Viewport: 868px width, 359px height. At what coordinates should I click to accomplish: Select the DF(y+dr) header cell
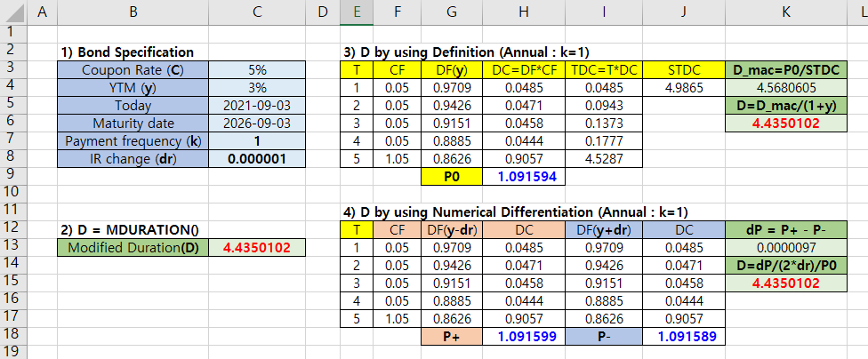click(604, 229)
